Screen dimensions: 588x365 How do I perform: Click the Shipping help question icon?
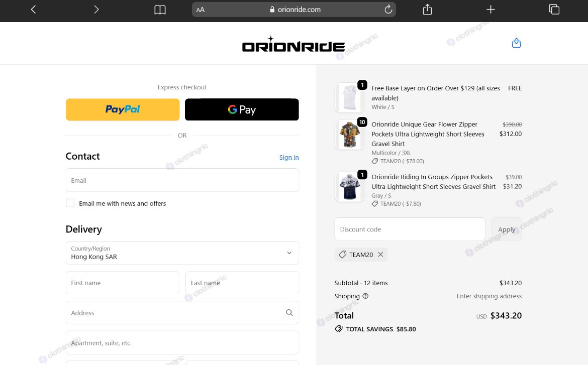pos(366,296)
